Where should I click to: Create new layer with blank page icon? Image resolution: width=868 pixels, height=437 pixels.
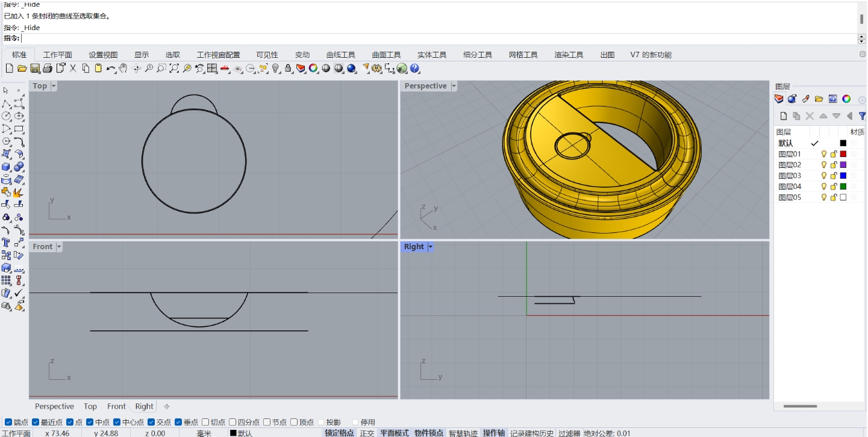[x=783, y=116]
